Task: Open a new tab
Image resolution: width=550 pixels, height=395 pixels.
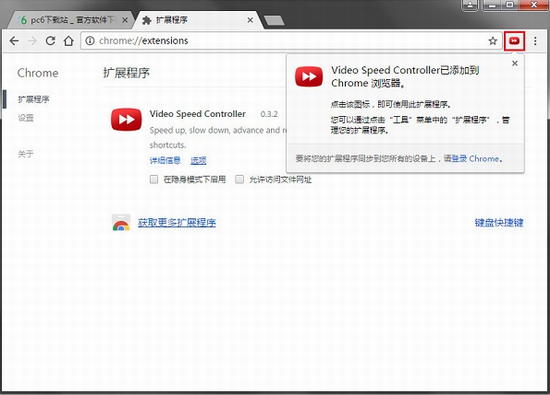Action: coord(274,21)
